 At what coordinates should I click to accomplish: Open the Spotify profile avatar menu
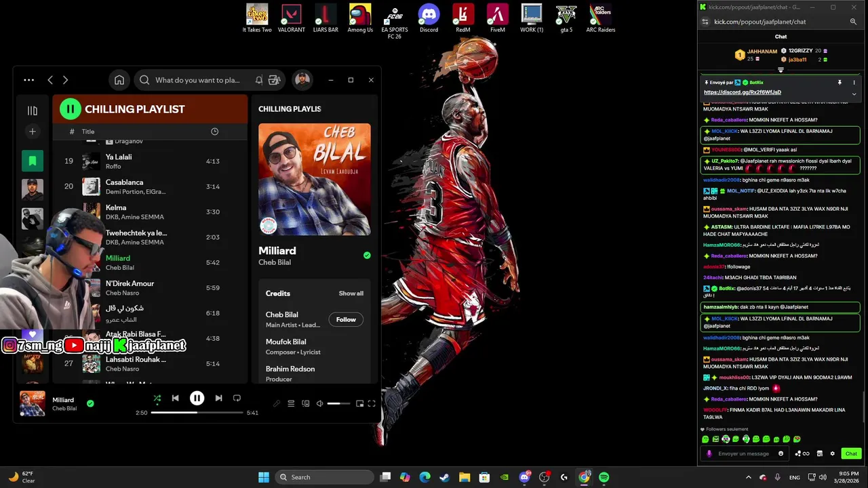[x=302, y=80]
